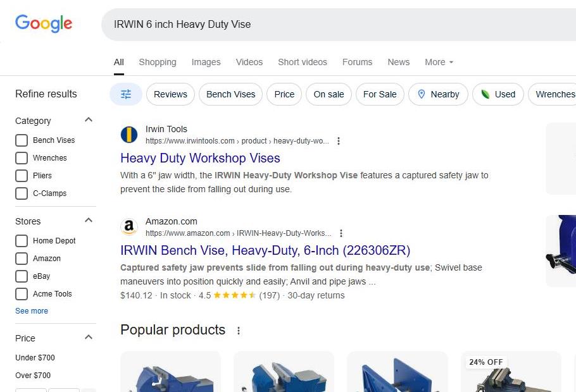Click inside the Google search box
576x392 pixels.
coord(338,24)
